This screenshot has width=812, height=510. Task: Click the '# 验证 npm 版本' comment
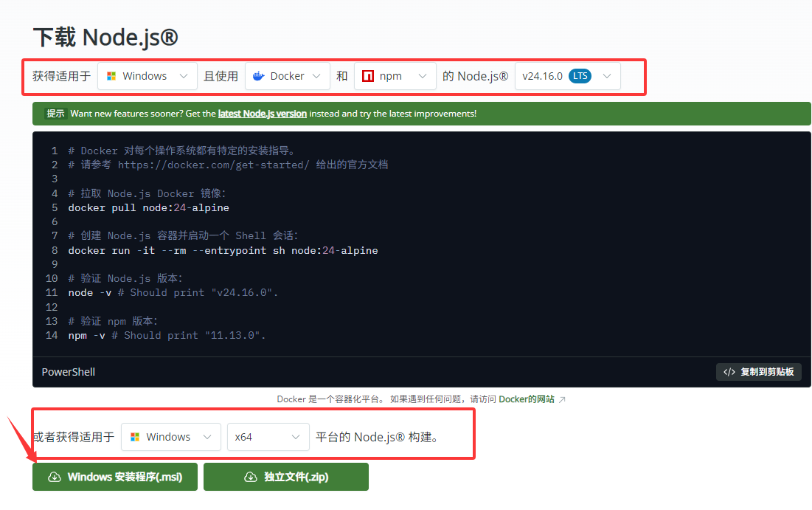(113, 321)
